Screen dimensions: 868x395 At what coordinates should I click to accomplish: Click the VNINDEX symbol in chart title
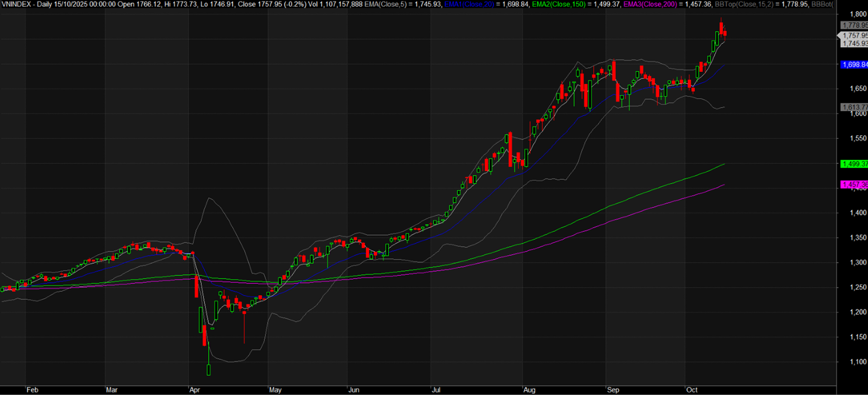point(16,4)
